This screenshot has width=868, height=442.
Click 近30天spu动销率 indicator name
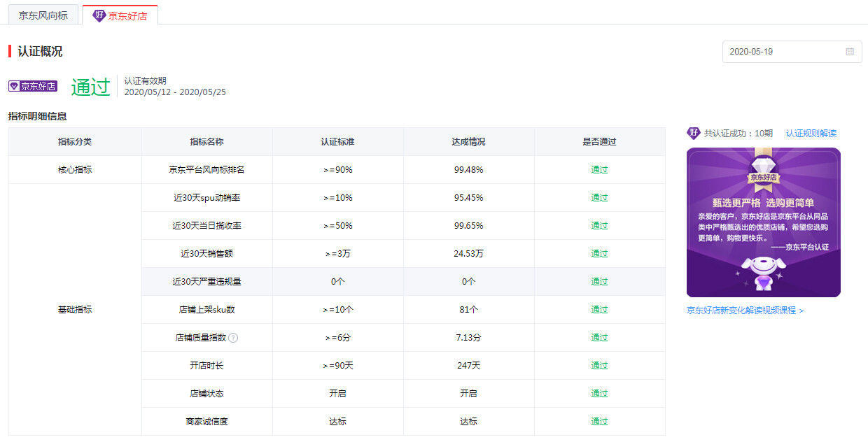click(x=207, y=198)
